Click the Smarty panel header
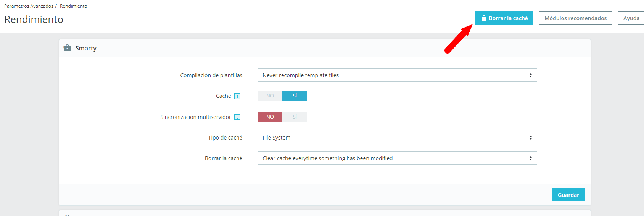 click(x=325, y=48)
